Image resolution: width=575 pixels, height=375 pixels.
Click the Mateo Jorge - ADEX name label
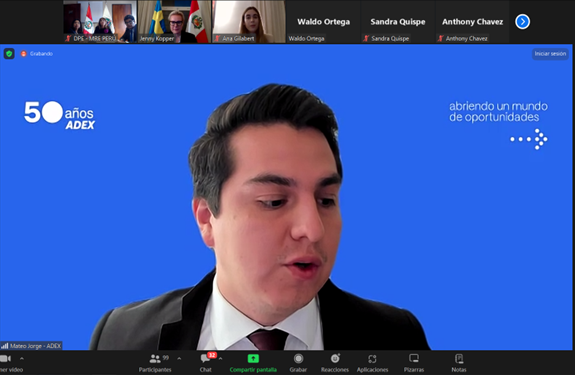click(x=35, y=346)
